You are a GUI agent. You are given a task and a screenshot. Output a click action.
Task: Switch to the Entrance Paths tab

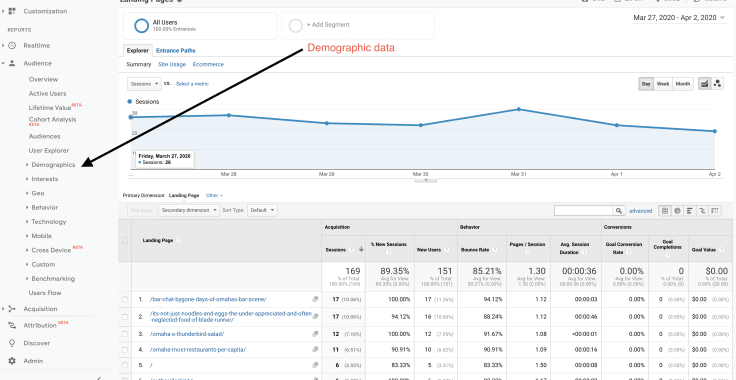point(176,51)
